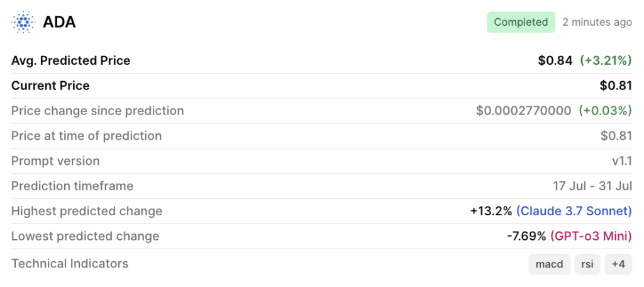Click the $0.84 average predicted price
The image size is (644, 287).
coord(555,60)
